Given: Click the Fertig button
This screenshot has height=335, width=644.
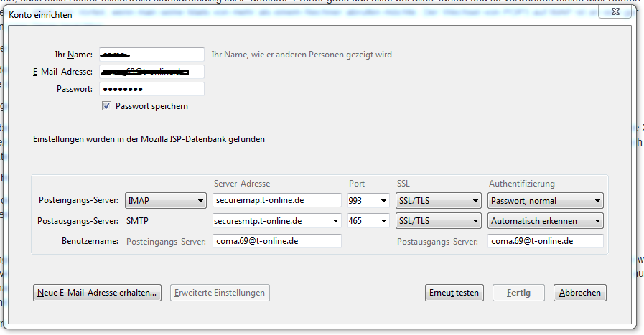Looking at the screenshot, I should coord(518,293).
